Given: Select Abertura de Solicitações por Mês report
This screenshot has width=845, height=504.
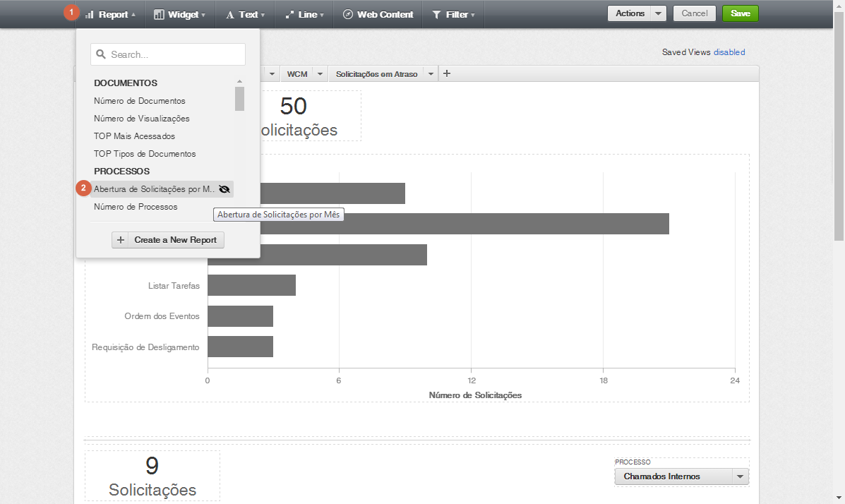Looking at the screenshot, I should (154, 189).
